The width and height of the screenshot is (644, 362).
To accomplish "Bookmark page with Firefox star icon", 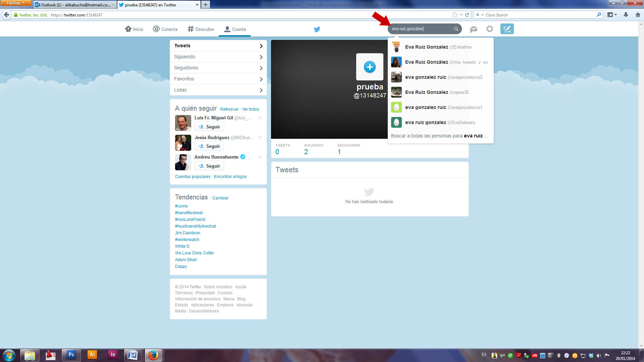I will [454, 15].
